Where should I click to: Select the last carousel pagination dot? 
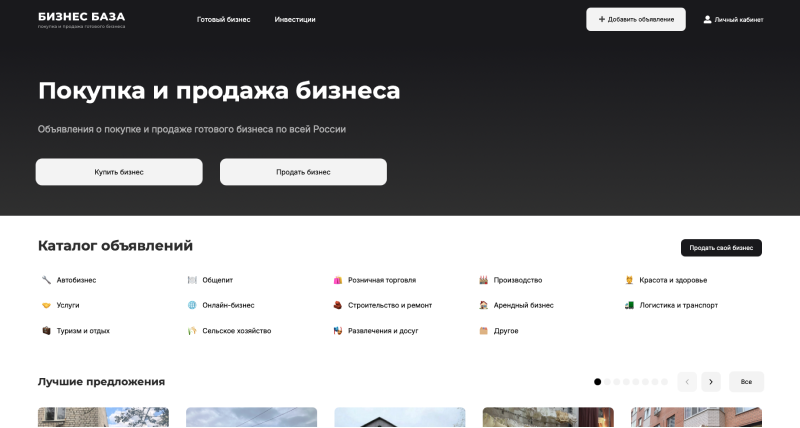(x=664, y=381)
